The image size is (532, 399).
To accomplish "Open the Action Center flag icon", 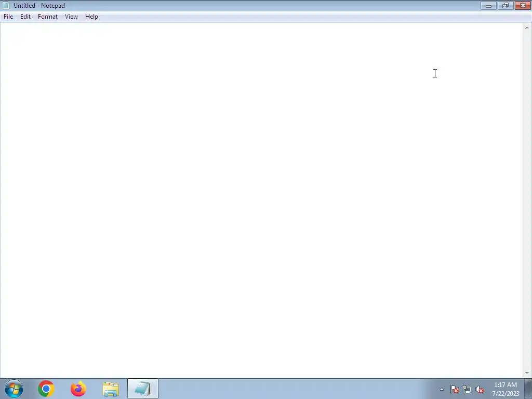I will coord(455,390).
